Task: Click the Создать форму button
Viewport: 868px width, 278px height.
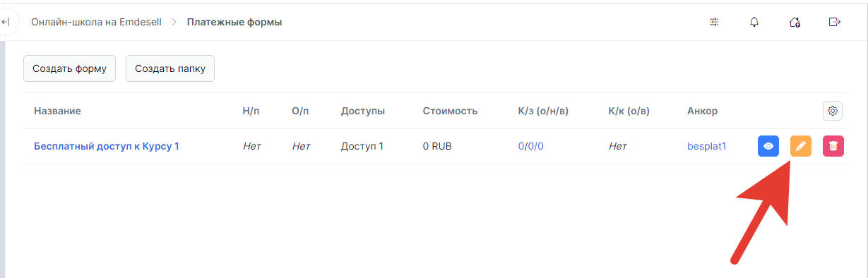Action: click(x=69, y=68)
